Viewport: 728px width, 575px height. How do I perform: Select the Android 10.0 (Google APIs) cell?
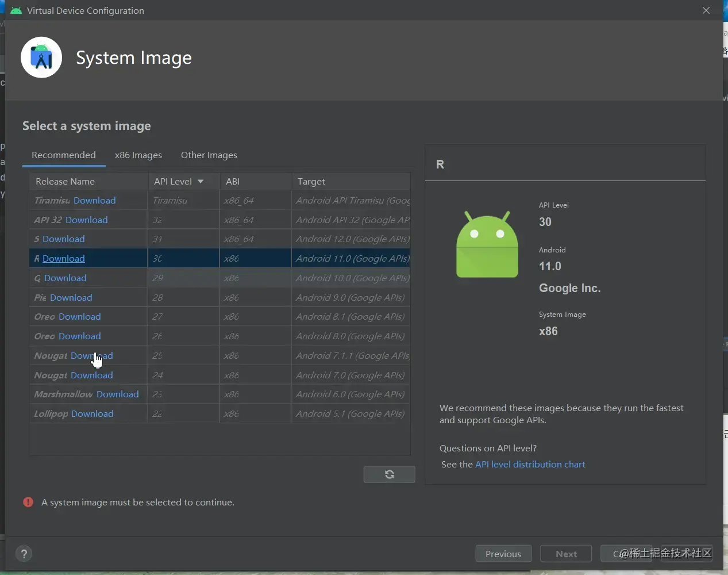coord(351,278)
